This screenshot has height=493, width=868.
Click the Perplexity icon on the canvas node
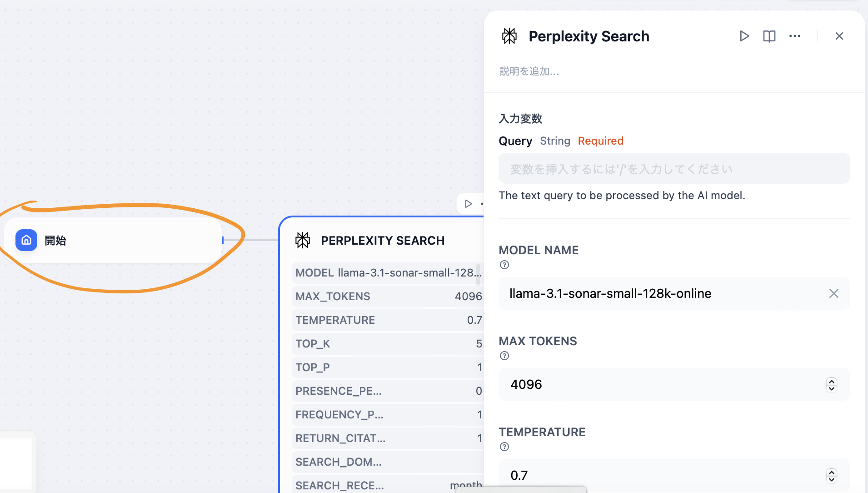click(x=303, y=240)
